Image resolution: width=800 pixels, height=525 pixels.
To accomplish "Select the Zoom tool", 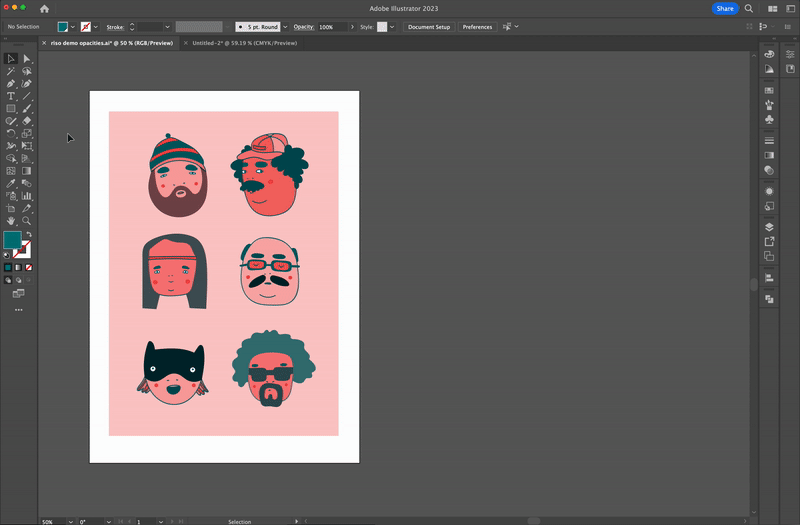I will click(x=27, y=221).
